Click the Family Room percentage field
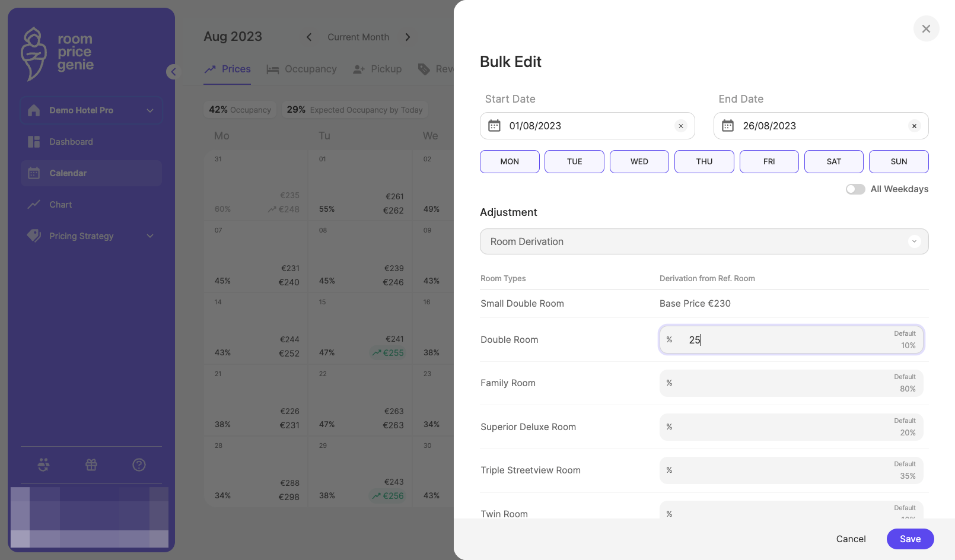Screen dimensions: 955x560 point(791,383)
